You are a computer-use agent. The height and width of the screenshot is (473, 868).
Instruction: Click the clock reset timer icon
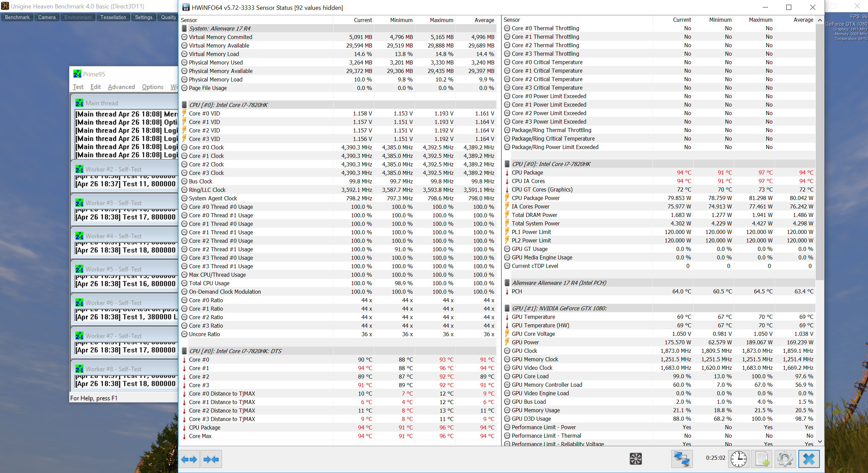pos(738,459)
